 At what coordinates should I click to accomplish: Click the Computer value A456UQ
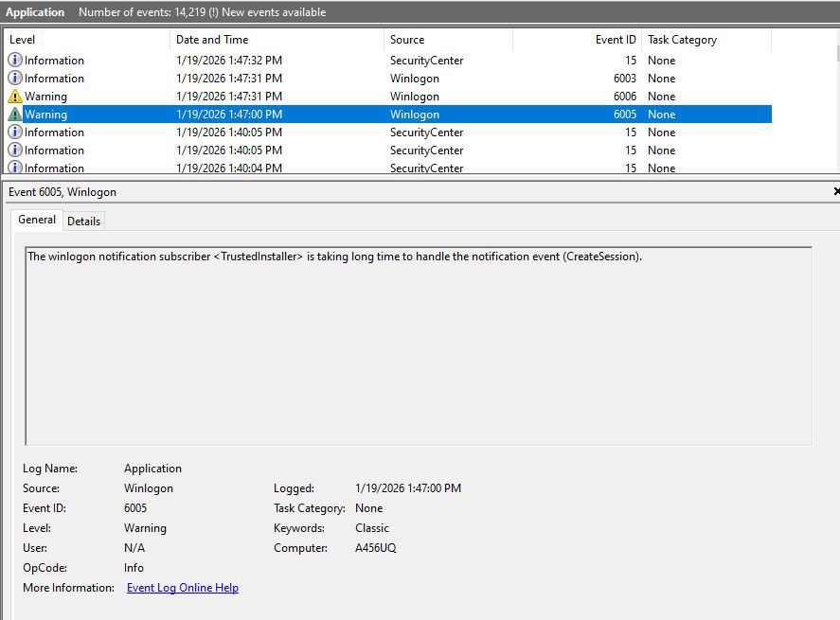[376, 548]
